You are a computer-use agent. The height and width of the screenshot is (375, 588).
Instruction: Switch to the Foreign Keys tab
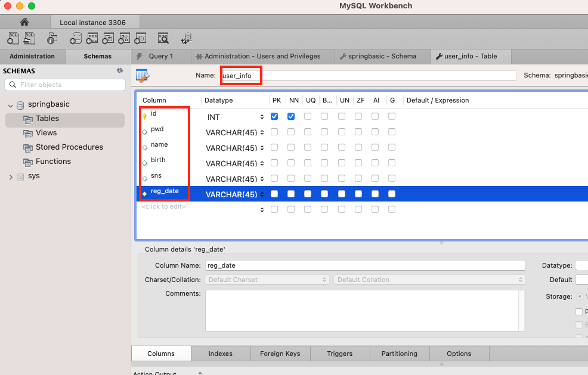click(x=280, y=354)
